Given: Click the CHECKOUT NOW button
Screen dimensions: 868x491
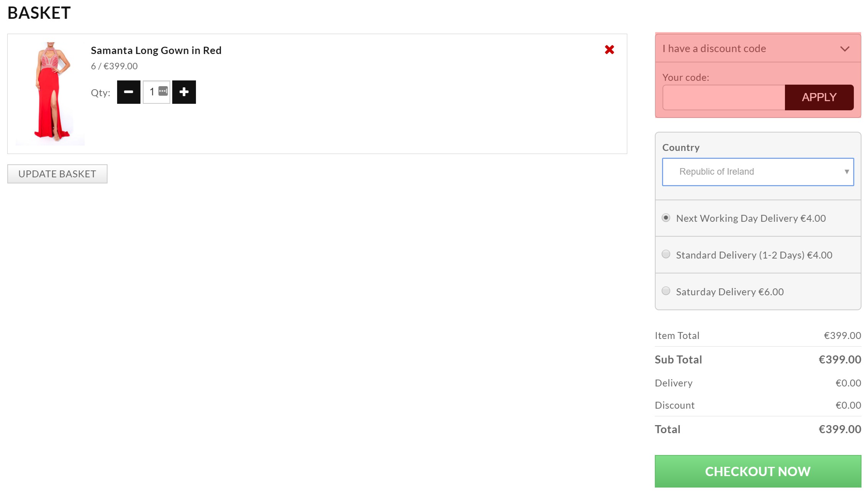Looking at the screenshot, I should pos(758,471).
